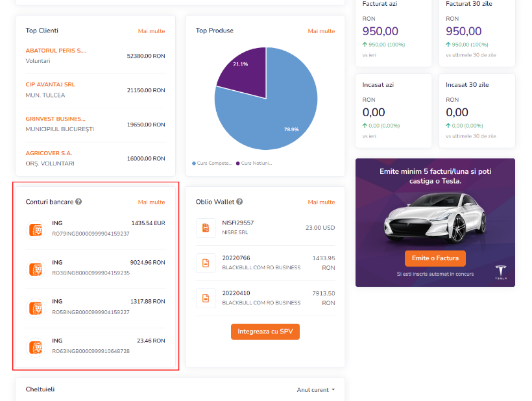Open Mai multe in Oblio Wallet
Viewport: 532px width, 401px height.
tap(321, 202)
